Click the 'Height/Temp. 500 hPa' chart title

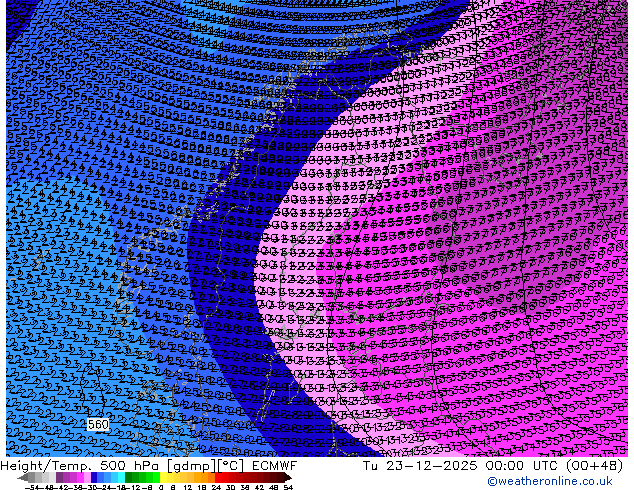[x=80, y=466]
